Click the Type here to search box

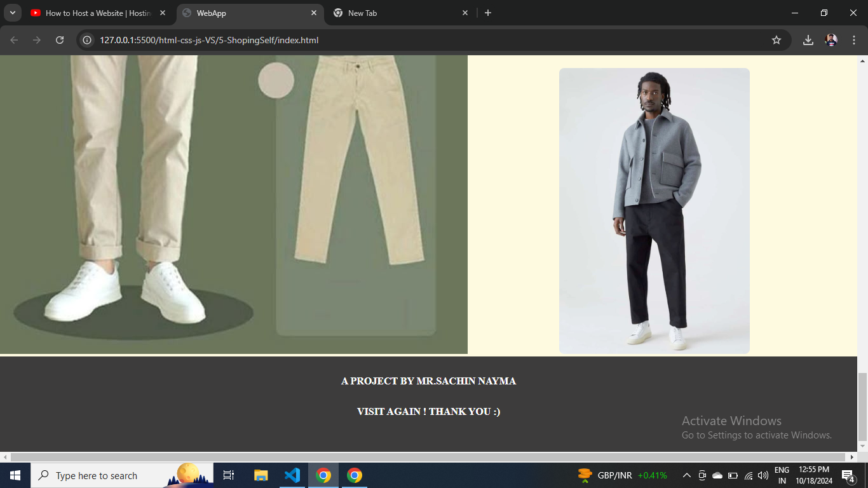pyautogui.click(x=122, y=475)
